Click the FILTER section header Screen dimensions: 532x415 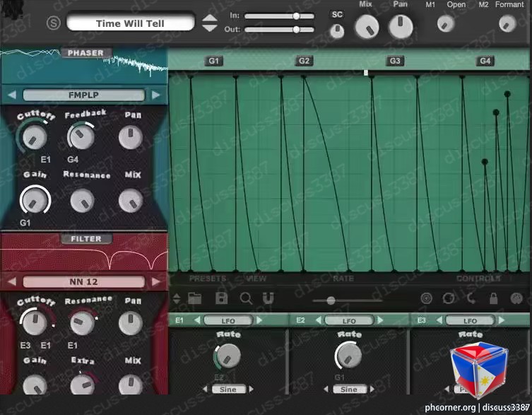86,239
